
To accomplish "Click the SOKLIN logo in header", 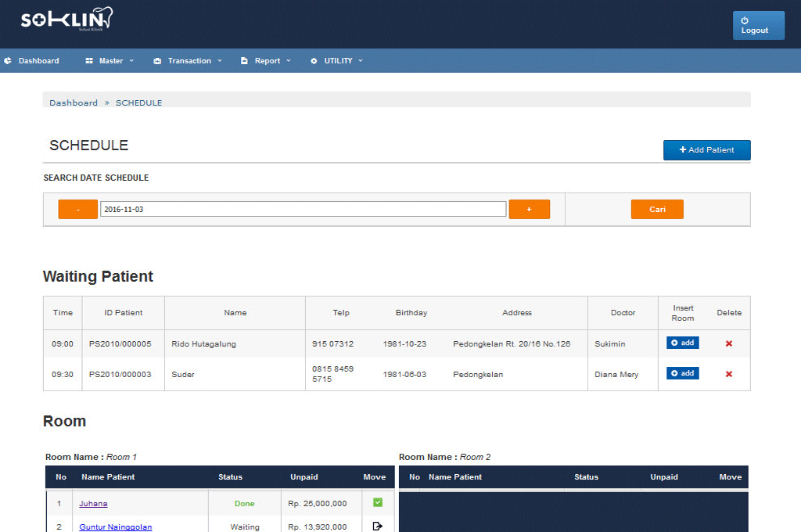I will (67, 20).
